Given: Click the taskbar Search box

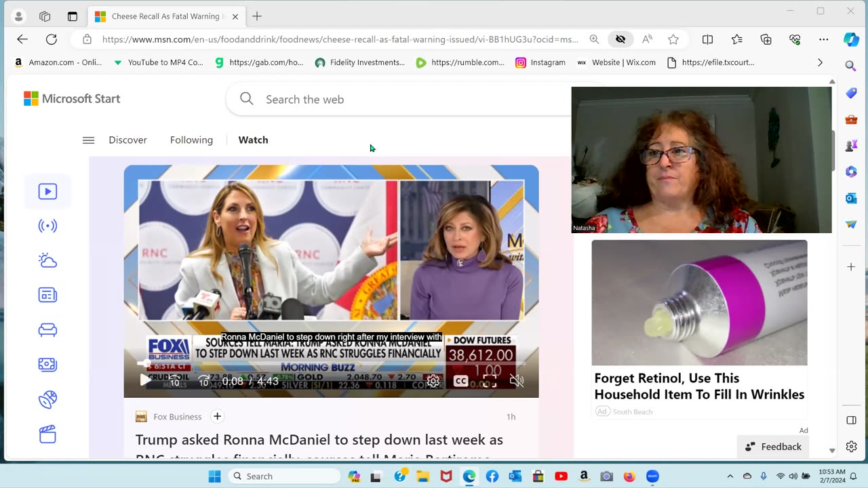Looking at the screenshot, I should point(284,476).
